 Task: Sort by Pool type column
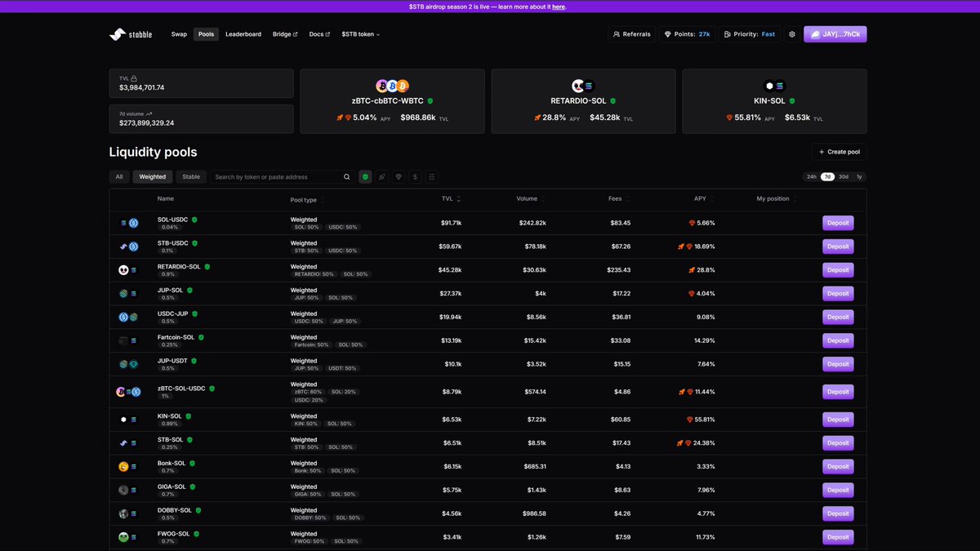[x=307, y=200]
